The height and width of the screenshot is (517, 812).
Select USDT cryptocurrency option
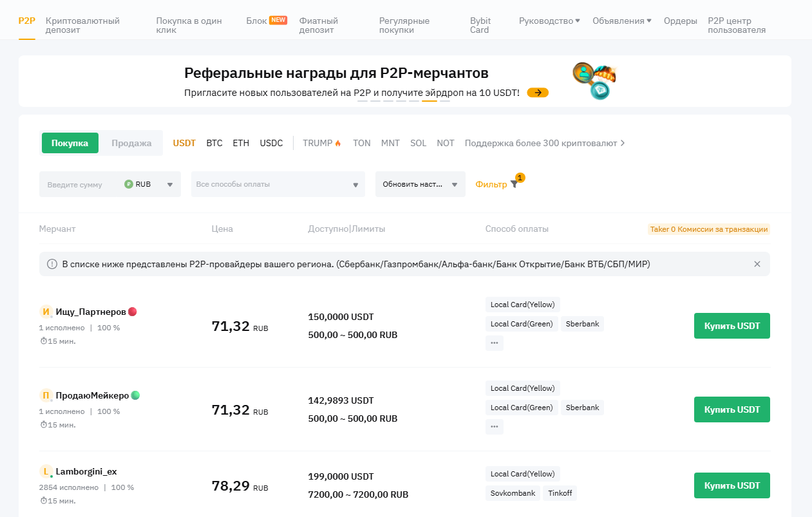184,143
